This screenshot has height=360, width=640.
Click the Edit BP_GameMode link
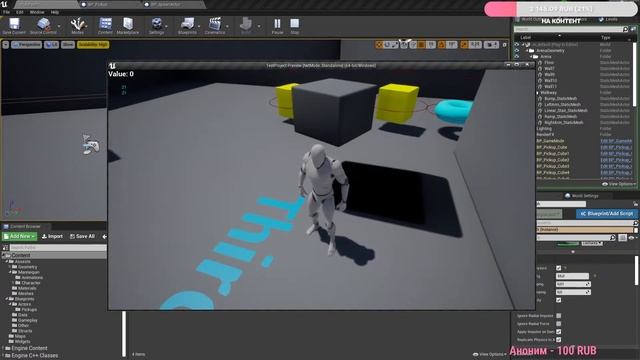[x=616, y=141]
